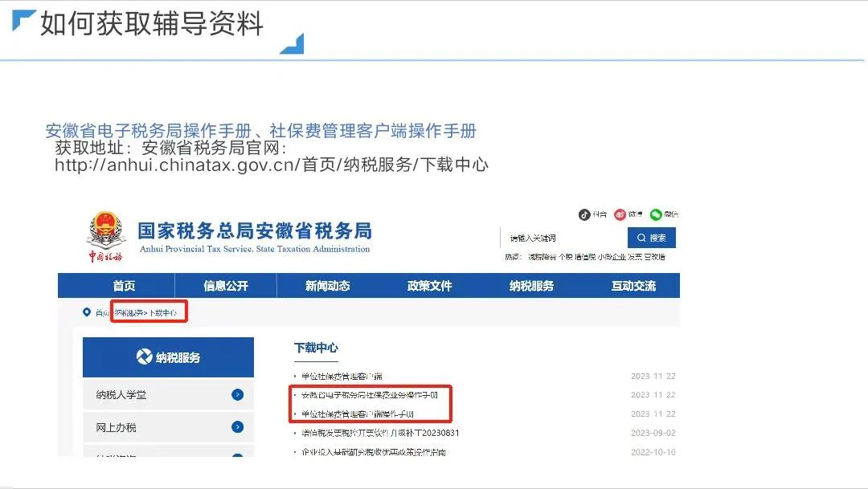Click the WeChat (微信) icon
The image size is (868, 489).
pyautogui.click(x=656, y=214)
